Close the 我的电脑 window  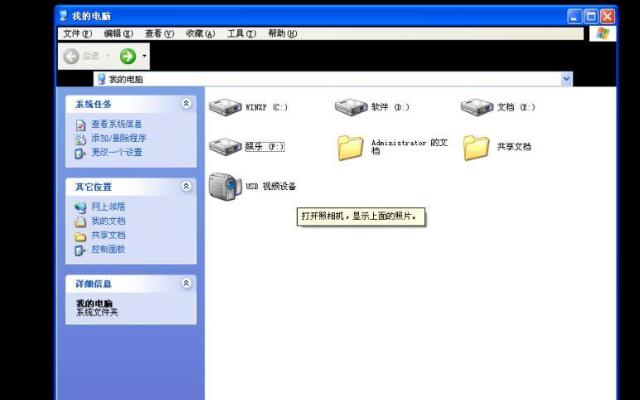click(607, 16)
